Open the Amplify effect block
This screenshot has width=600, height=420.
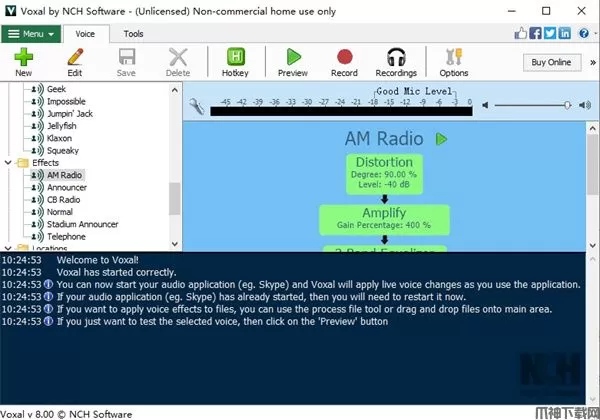(385, 219)
